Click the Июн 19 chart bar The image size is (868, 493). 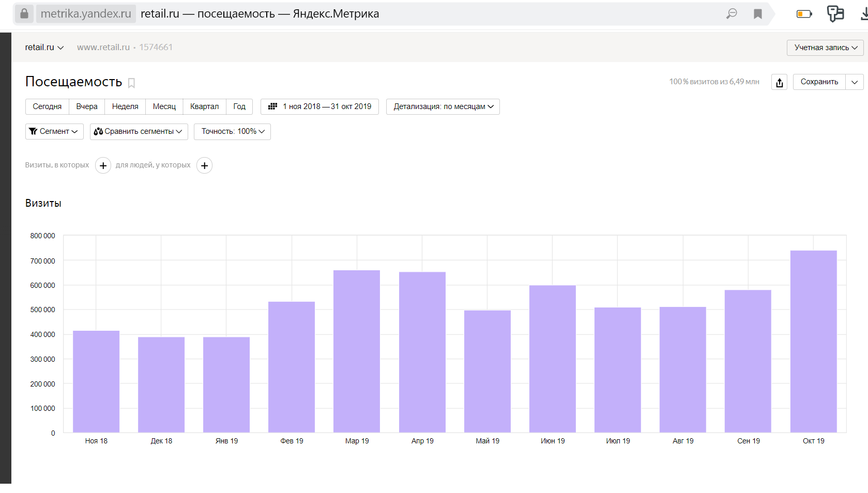pos(553,359)
